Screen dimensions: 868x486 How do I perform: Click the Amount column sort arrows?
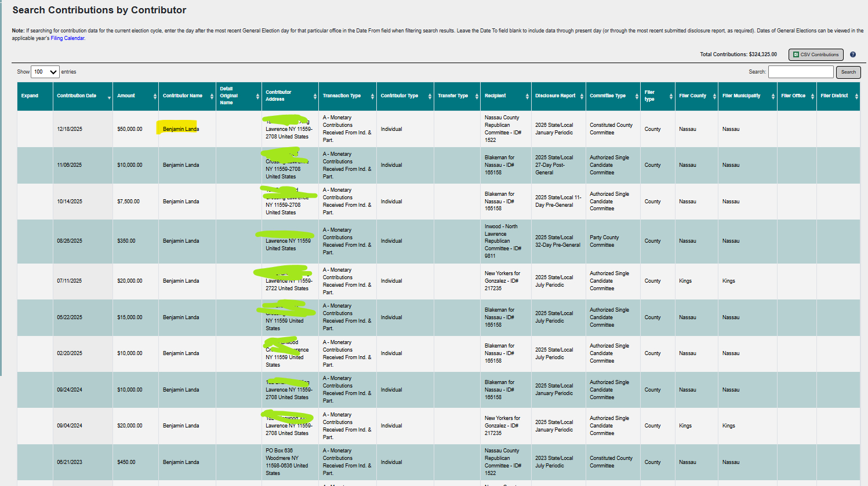click(x=155, y=96)
